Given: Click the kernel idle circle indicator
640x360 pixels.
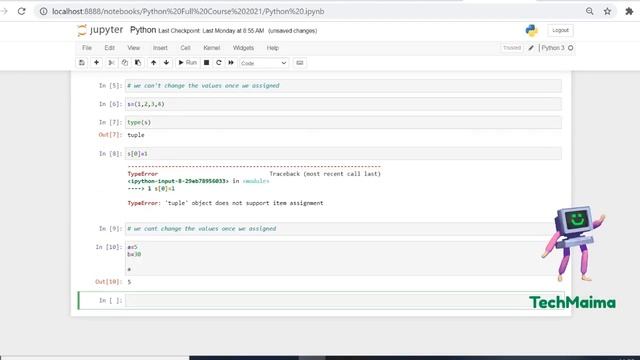Looking at the screenshot, I should pyautogui.click(x=571, y=48).
